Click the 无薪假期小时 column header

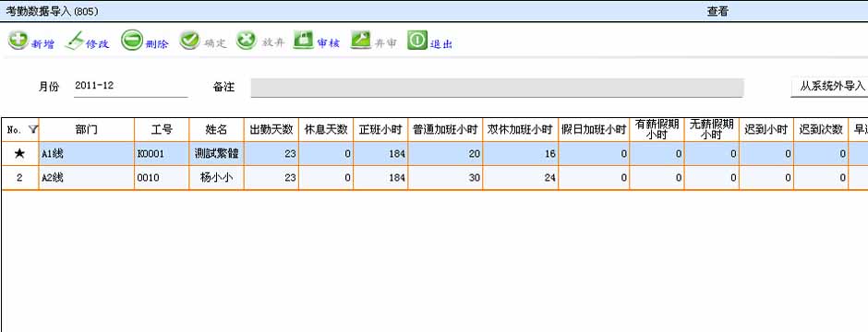tap(711, 130)
